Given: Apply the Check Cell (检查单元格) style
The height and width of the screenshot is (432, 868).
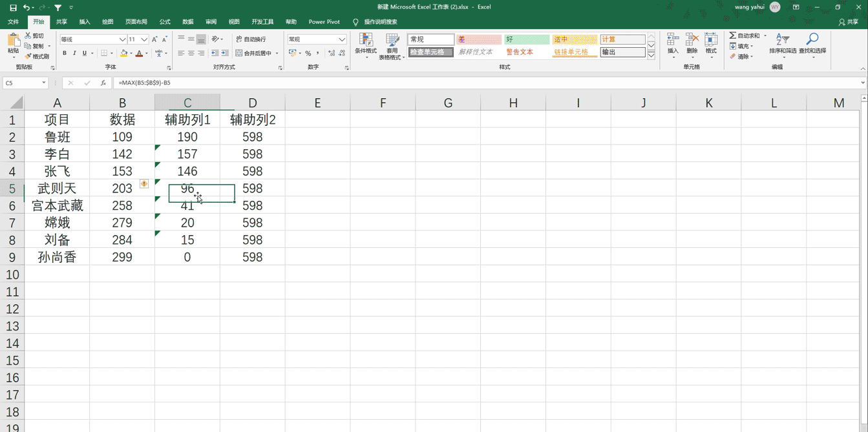Looking at the screenshot, I should tap(430, 52).
